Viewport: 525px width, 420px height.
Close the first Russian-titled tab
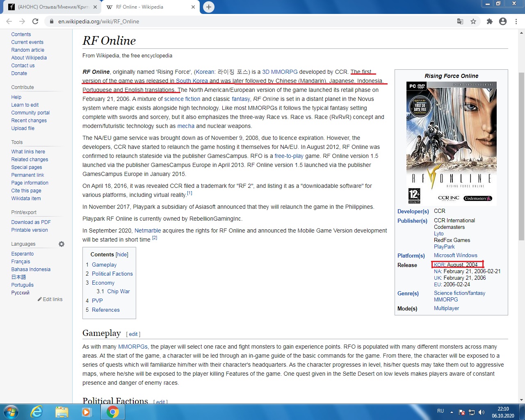tap(95, 7)
